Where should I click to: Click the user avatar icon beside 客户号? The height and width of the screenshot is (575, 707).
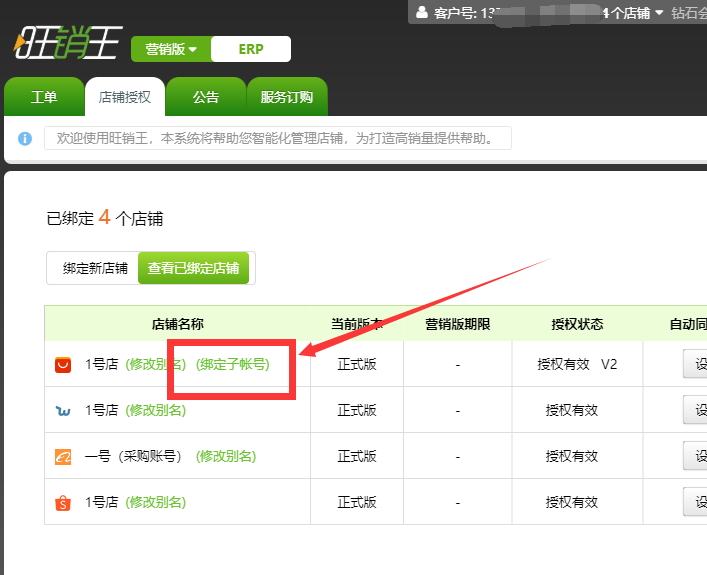tap(422, 12)
